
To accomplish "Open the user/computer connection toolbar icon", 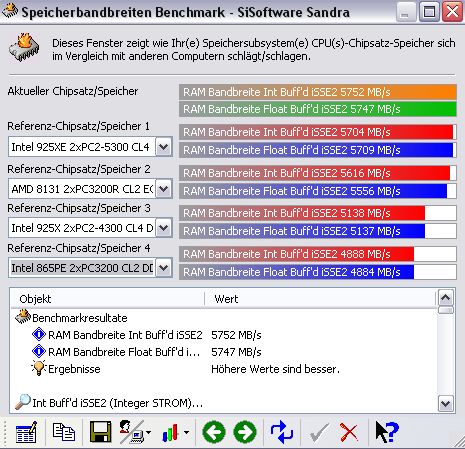I will pyautogui.click(x=131, y=432).
